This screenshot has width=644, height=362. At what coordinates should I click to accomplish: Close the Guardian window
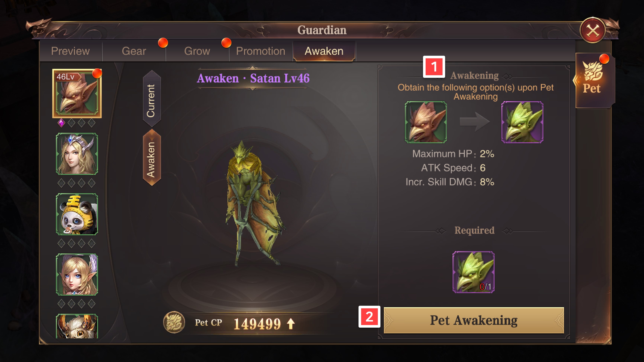tap(593, 31)
